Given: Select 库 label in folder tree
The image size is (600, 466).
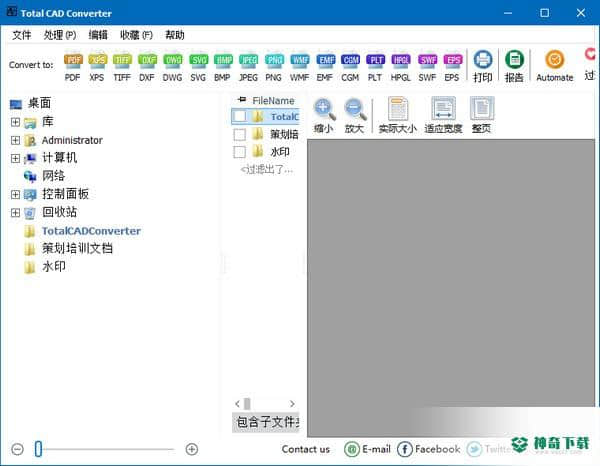Looking at the screenshot, I should pos(47,122).
